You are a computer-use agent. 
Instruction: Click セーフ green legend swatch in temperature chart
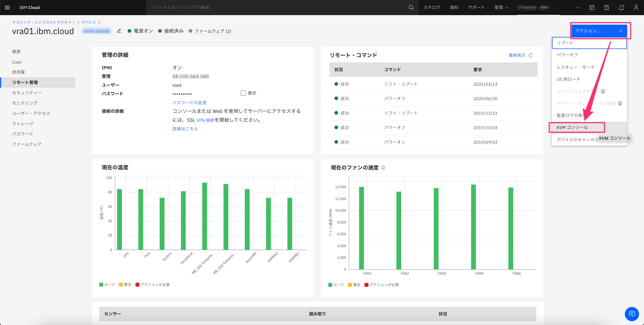click(101, 285)
